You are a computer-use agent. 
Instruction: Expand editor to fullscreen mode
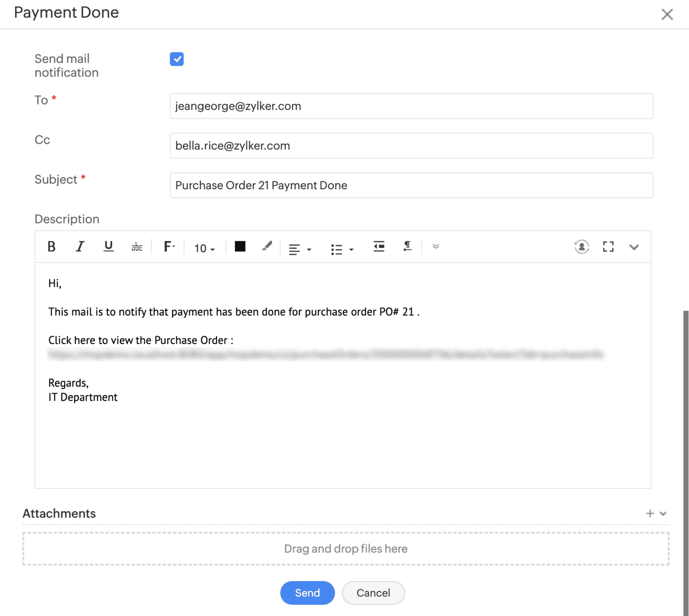coord(608,247)
